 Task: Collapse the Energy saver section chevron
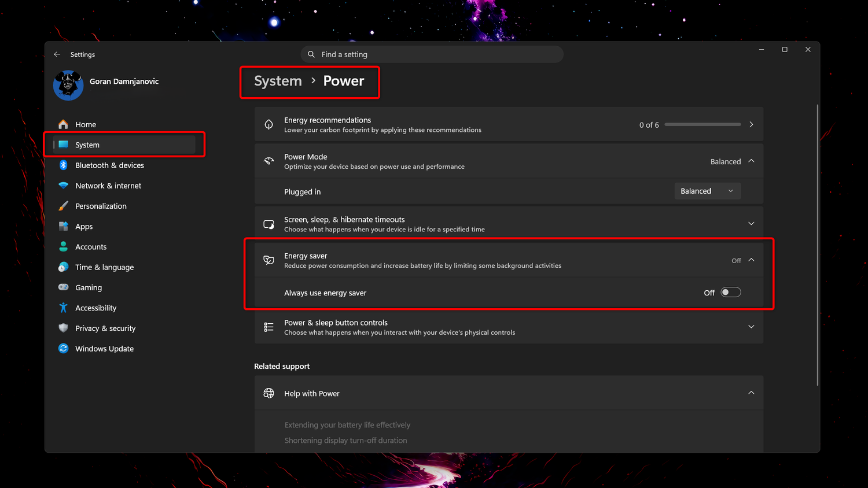pyautogui.click(x=751, y=260)
